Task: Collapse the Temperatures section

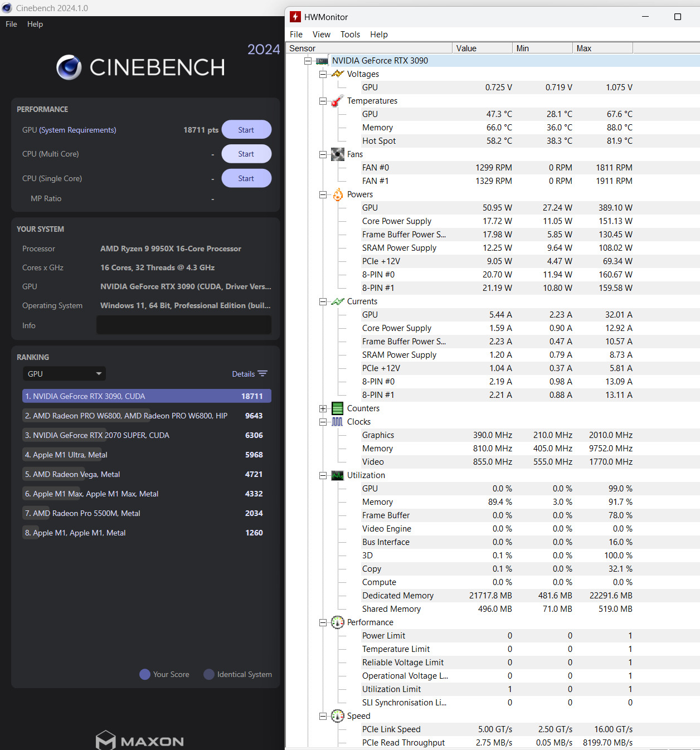Action: 323,101
